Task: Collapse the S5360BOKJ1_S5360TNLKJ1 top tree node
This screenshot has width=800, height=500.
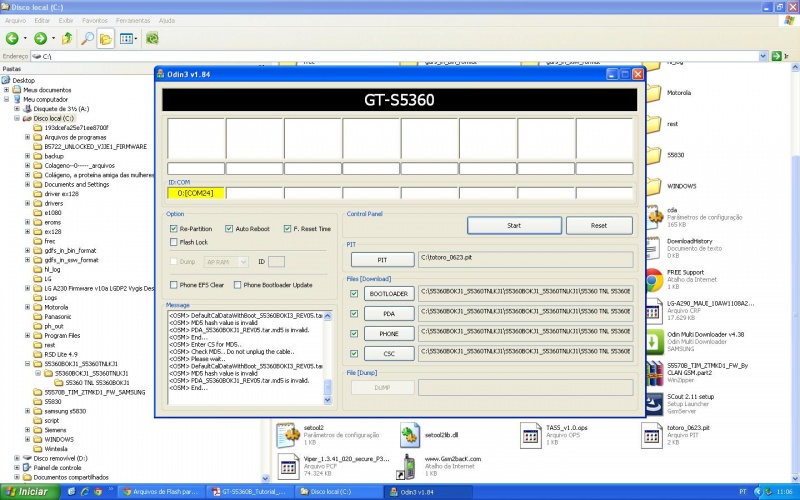Action: (x=28, y=364)
